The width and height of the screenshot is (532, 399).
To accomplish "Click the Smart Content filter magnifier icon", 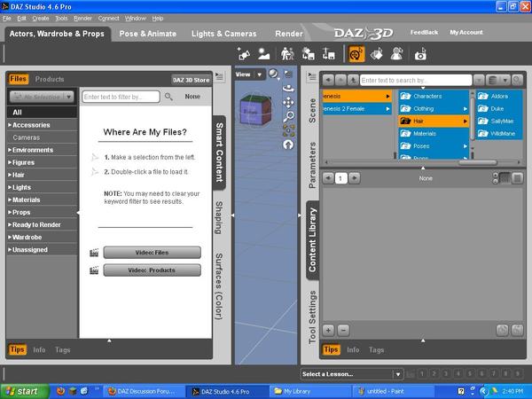I will [x=168, y=97].
